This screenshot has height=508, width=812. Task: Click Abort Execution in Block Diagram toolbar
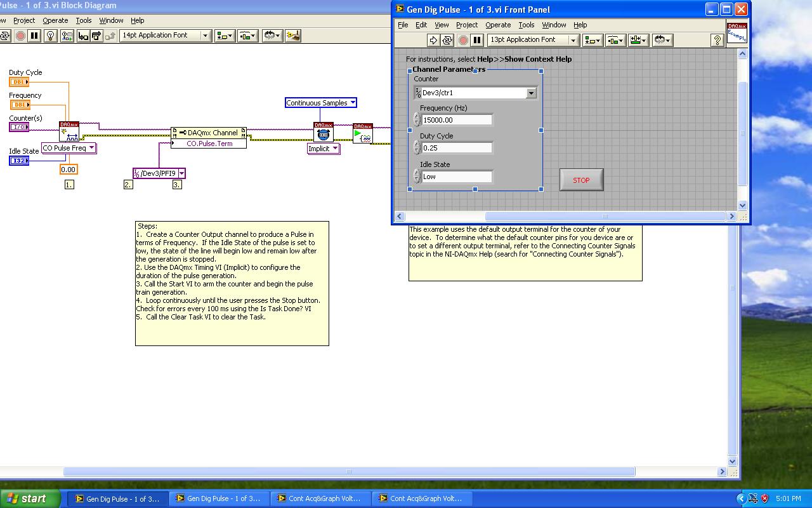pyautogui.click(x=20, y=36)
